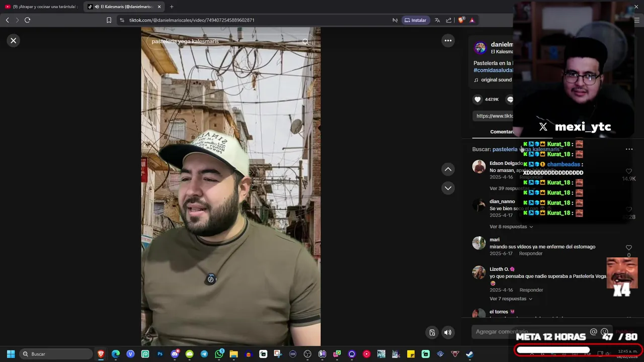Open Brave Shields lion icon
Viewport: 644px width, 362px height.
click(x=461, y=20)
